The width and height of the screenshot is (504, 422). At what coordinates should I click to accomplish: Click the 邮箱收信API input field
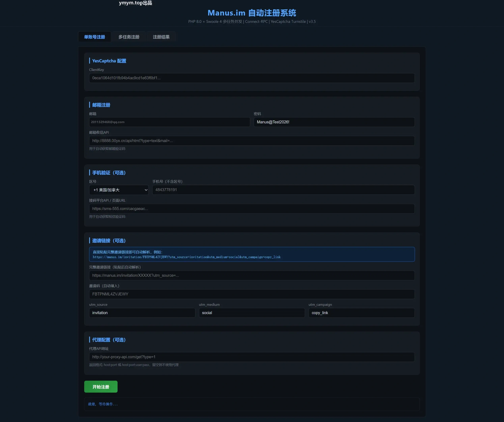pos(252,141)
